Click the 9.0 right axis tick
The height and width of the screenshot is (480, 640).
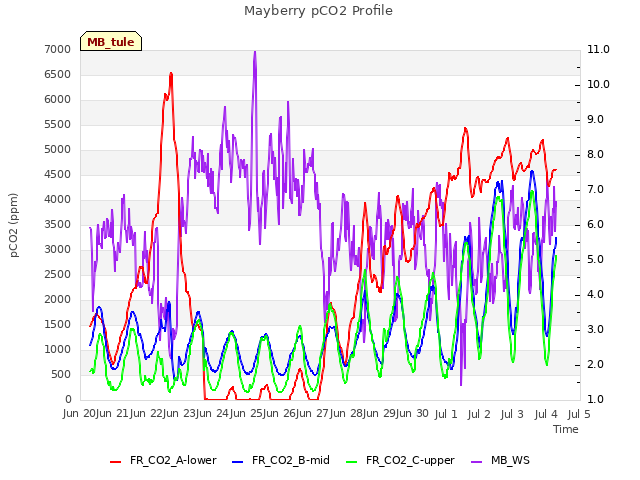click(x=595, y=120)
